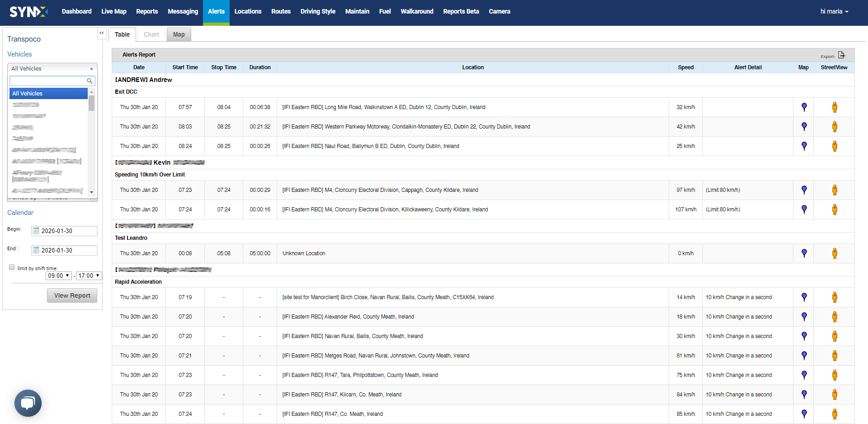Screen dimensions: 868x424
Task: Click the Start Time column header
Action: coord(185,67)
